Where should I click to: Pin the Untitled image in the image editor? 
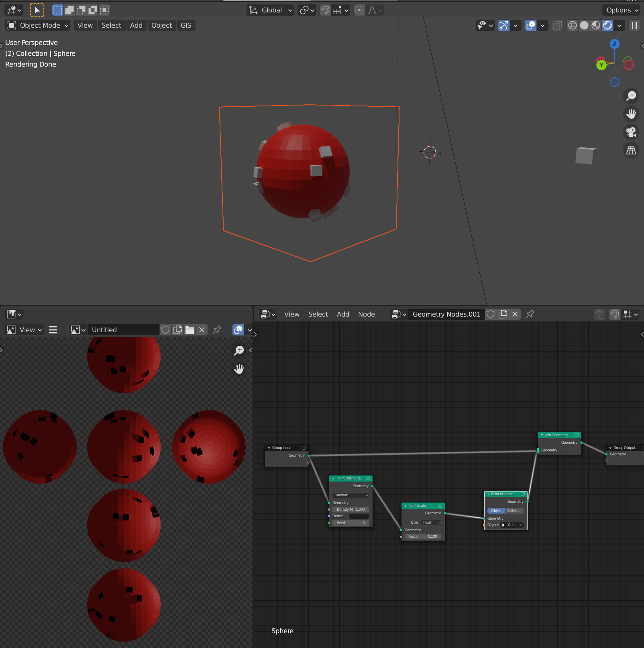click(x=217, y=330)
